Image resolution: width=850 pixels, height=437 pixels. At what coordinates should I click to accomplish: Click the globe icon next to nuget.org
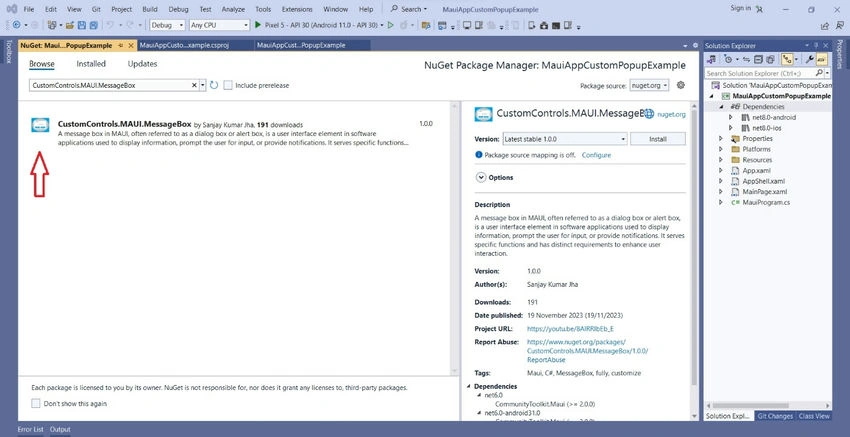tap(649, 114)
